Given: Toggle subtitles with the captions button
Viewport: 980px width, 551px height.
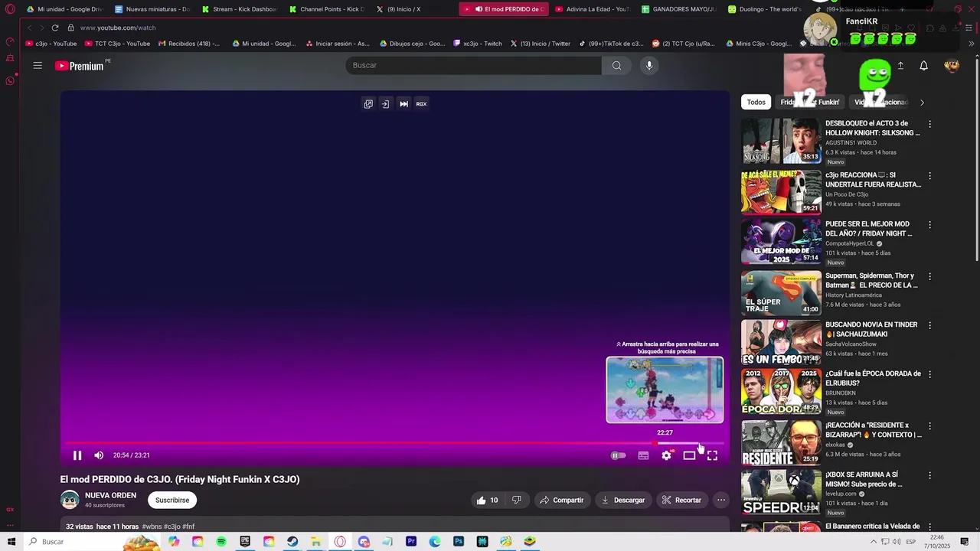Looking at the screenshot, I should (x=643, y=455).
